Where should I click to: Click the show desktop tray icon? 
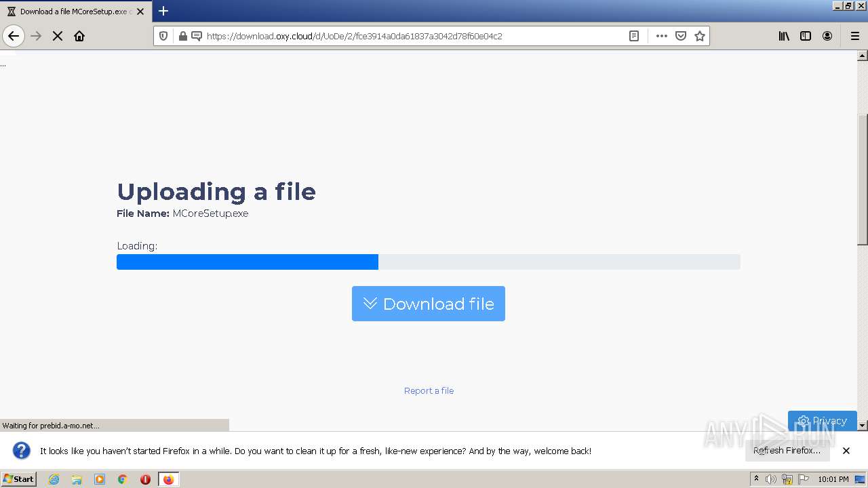860,479
